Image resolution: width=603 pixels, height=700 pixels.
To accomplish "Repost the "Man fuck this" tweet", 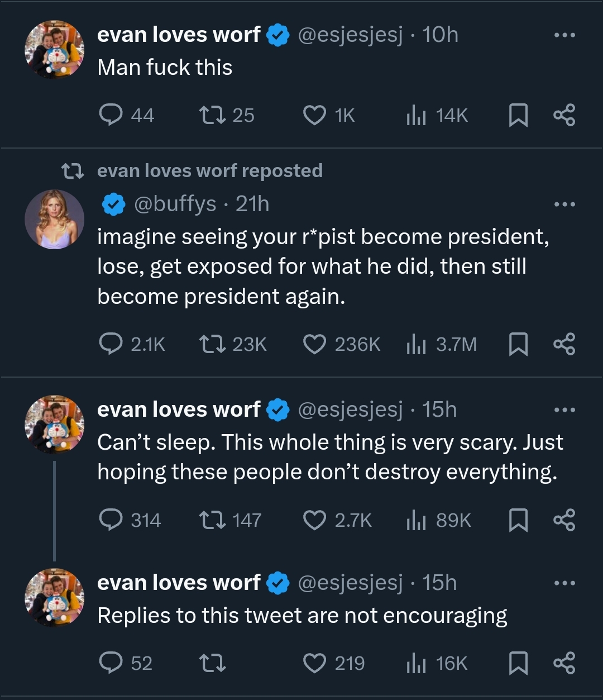I will (212, 115).
